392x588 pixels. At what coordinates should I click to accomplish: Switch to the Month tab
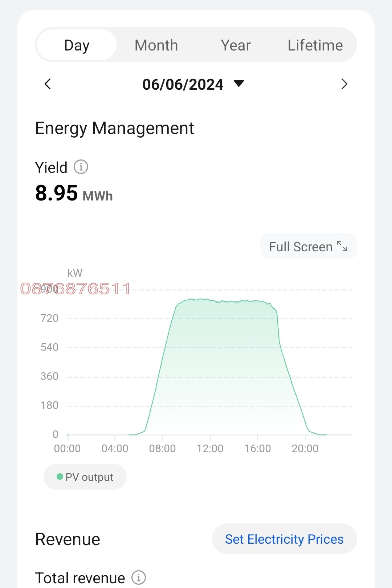coord(156,45)
